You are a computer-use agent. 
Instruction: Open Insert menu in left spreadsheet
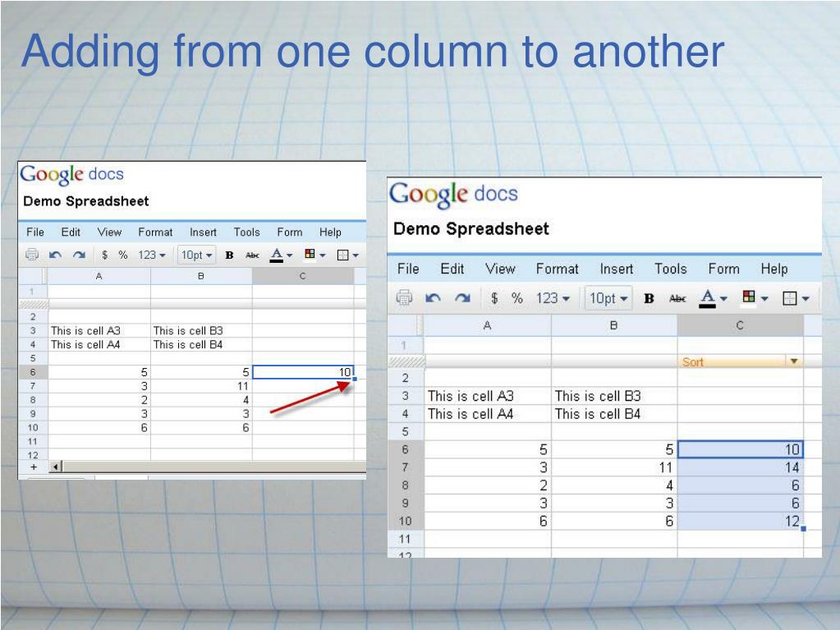[x=203, y=232]
